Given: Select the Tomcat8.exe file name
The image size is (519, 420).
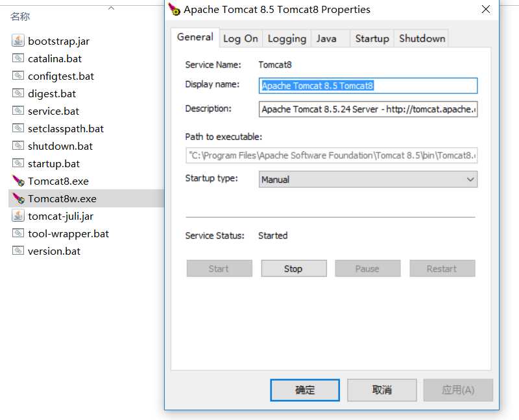Looking at the screenshot, I should [58, 181].
